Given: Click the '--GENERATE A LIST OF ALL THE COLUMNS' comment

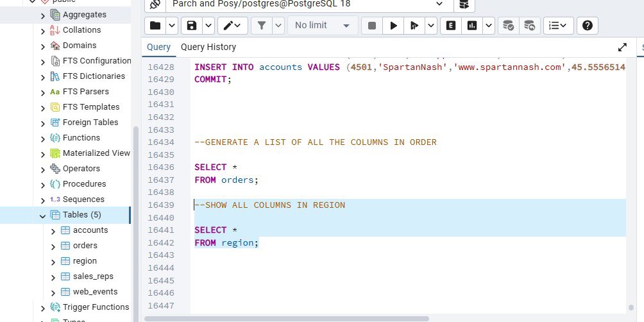Looking at the screenshot, I should (316, 142).
